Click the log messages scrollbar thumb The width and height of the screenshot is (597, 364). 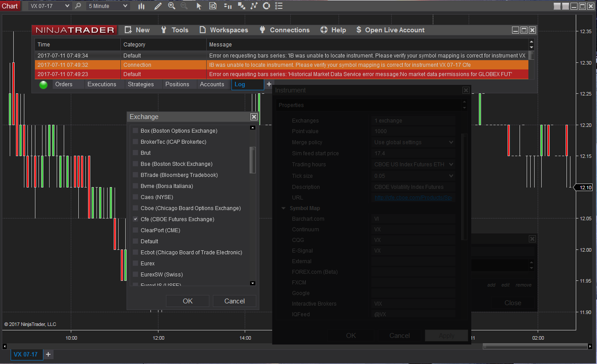coord(532,55)
